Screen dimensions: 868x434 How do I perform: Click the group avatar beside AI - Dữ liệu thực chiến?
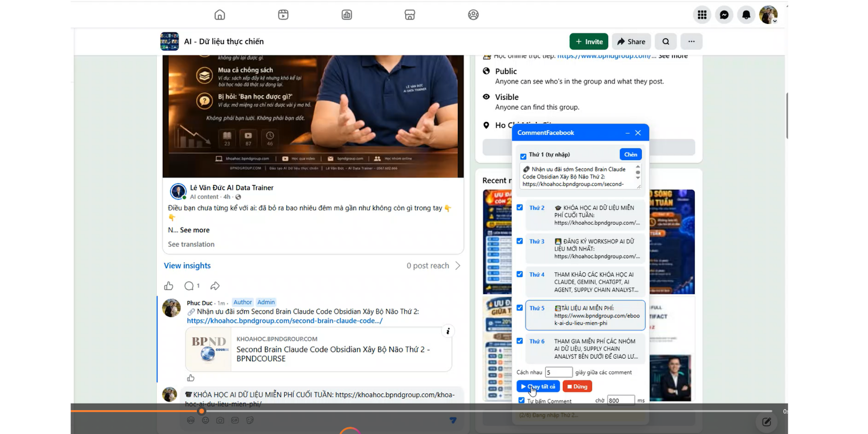click(169, 41)
